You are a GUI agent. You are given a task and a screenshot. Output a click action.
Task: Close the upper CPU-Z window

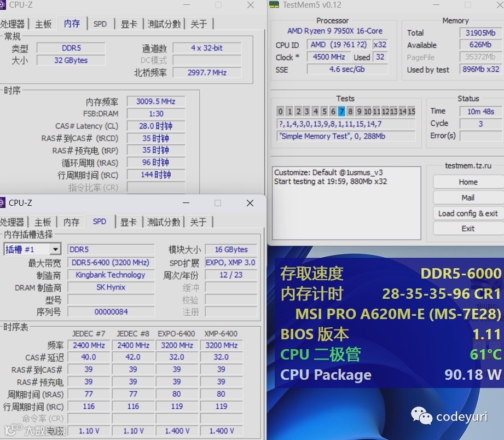point(251,5)
